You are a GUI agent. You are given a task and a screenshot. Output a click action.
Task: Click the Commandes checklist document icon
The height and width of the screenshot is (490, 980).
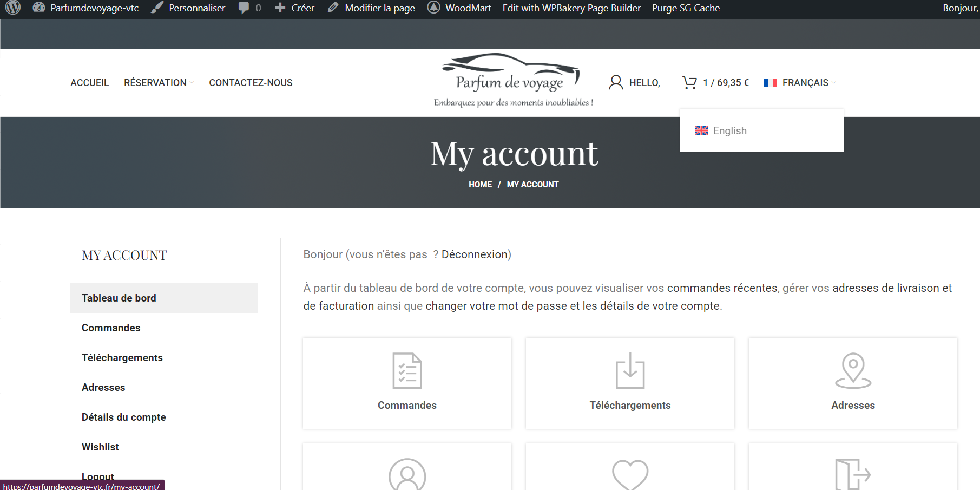[407, 371]
